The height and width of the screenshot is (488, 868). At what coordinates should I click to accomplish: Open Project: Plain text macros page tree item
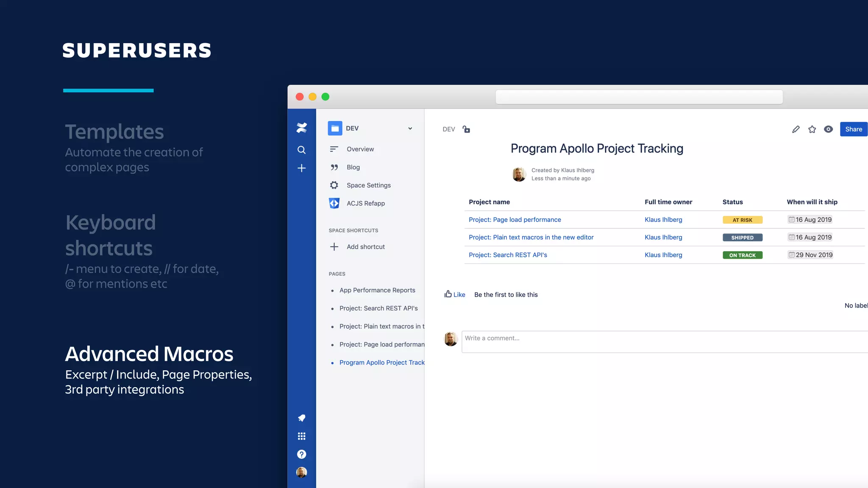click(381, 327)
